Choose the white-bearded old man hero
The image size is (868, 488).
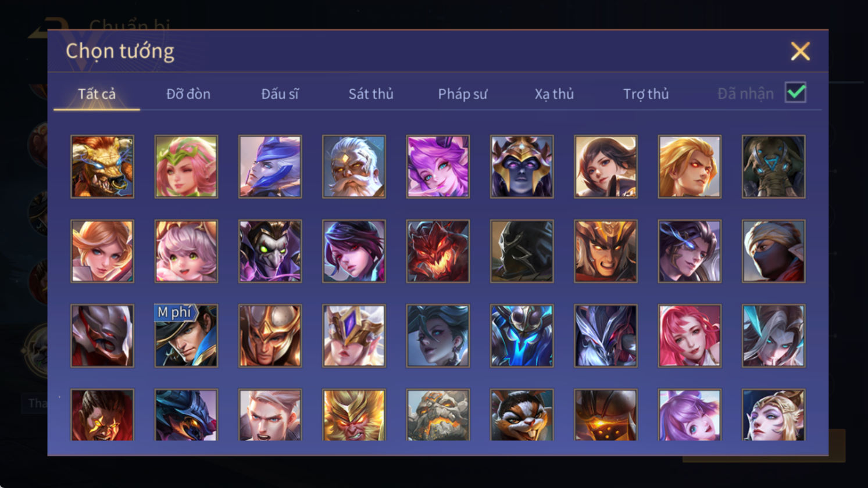pyautogui.click(x=353, y=167)
